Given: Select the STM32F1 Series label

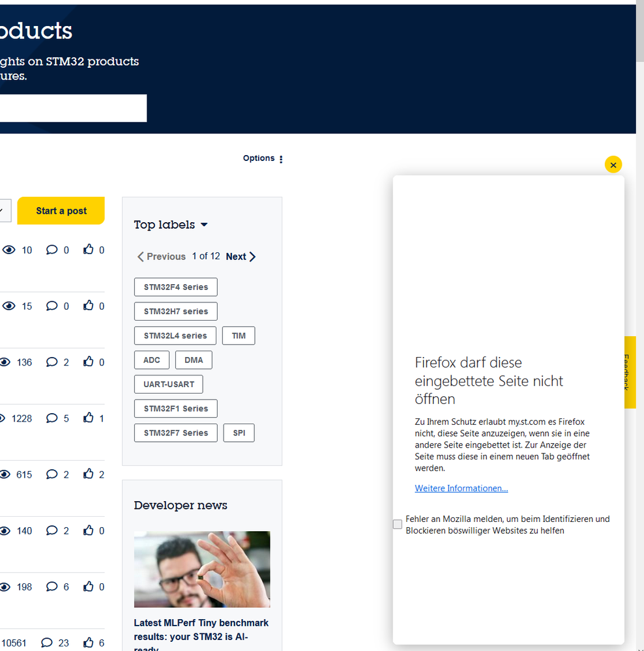Looking at the screenshot, I should tap(175, 409).
